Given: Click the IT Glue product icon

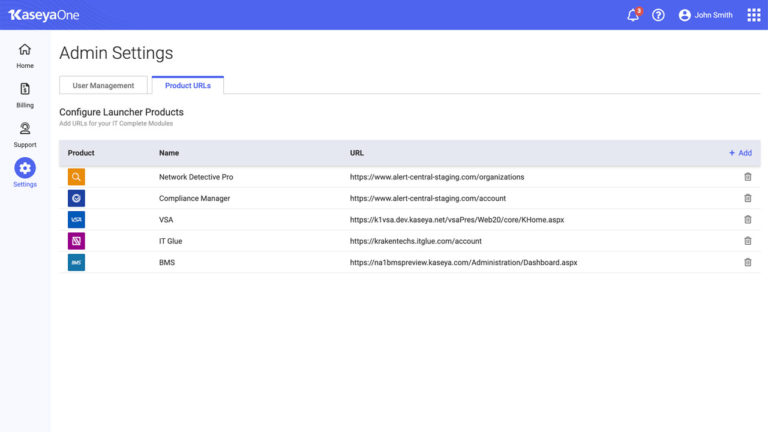Looking at the screenshot, I should click(76, 241).
